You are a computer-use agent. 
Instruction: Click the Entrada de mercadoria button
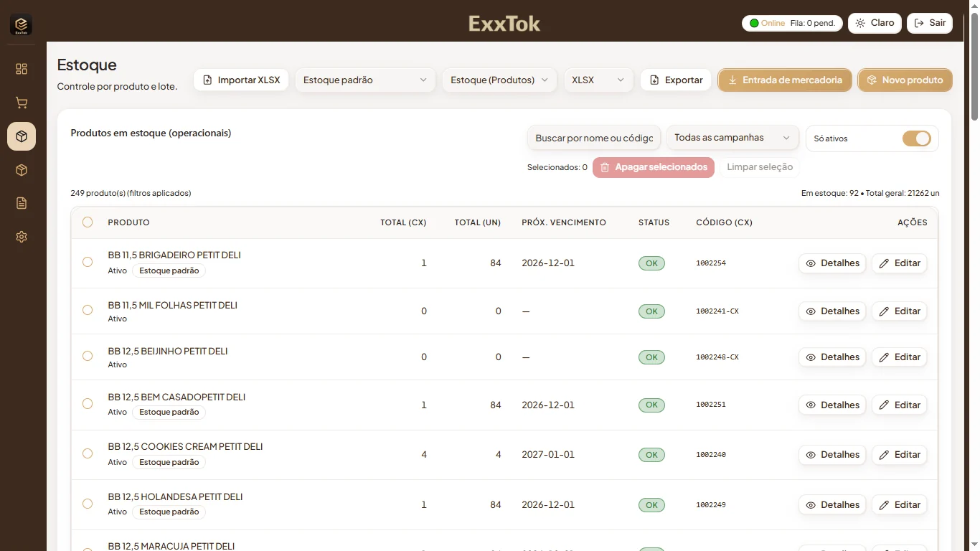point(785,80)
